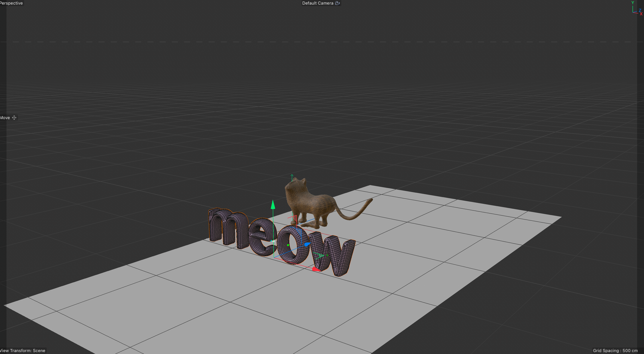The height and width of the screenshot is (354, 644).
Task: Click the red X-axis arrowhead of the gizmo
Action: tap(315, 269)
